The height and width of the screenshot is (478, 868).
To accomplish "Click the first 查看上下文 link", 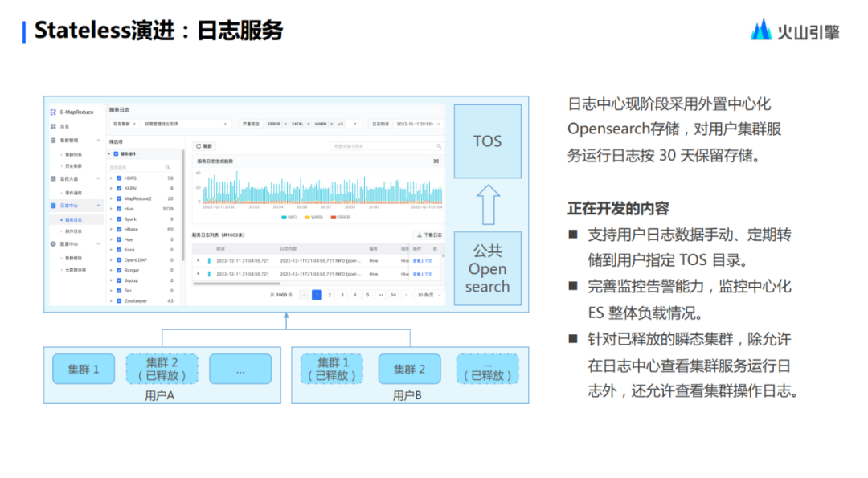I will coord(423,260).
